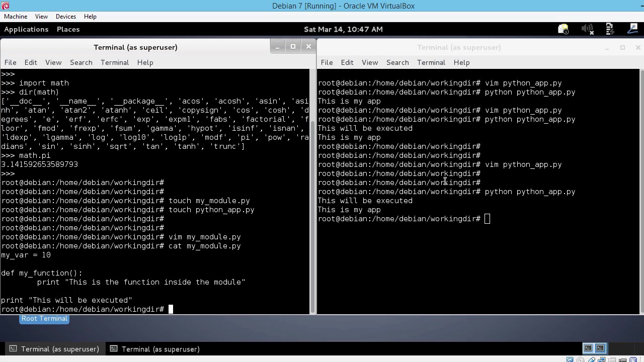644x362 pixels.
Task: Open VirtualBox View menu
Action: click(41, 17)
